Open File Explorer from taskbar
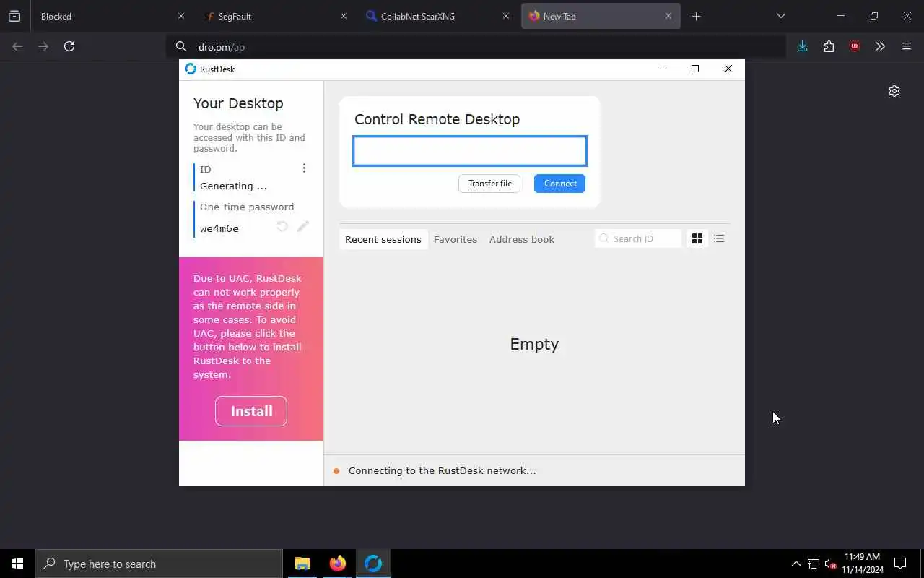 [302, 564]
